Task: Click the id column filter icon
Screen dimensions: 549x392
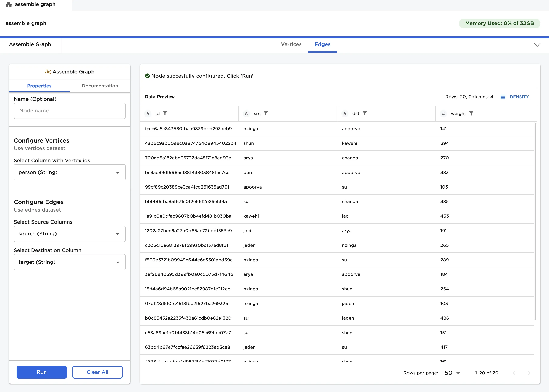Action: click(165, 113)
